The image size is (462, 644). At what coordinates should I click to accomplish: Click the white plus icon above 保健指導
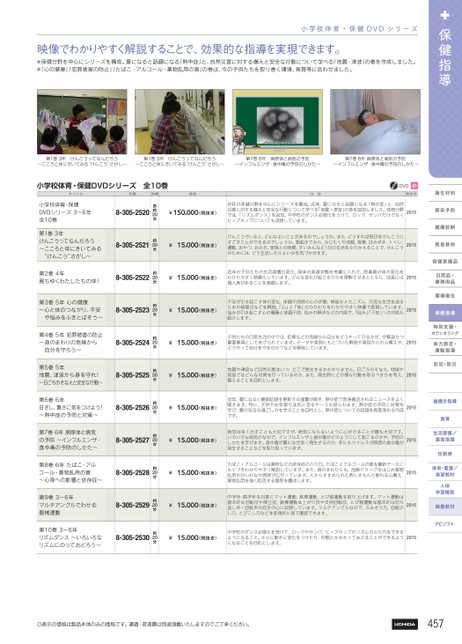pos(445,15)
